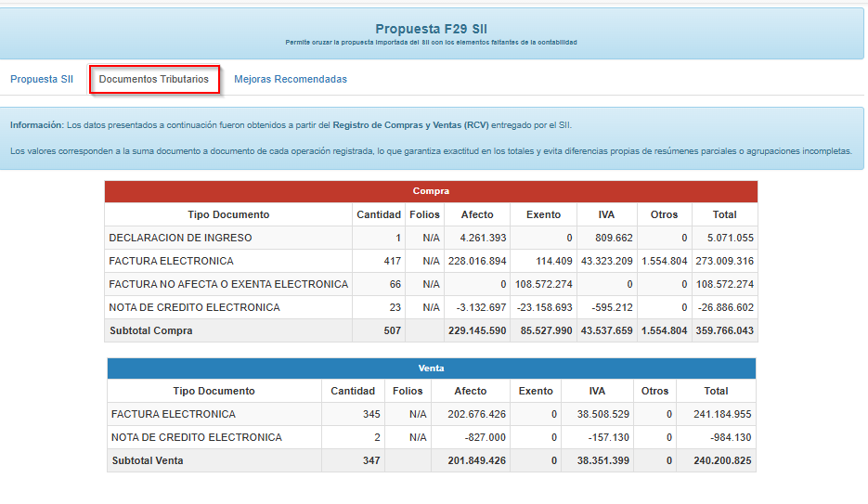Click Venta Afecto value 202.676.426
This screenshot has height=504, width=868.
(x=476, y=414)
